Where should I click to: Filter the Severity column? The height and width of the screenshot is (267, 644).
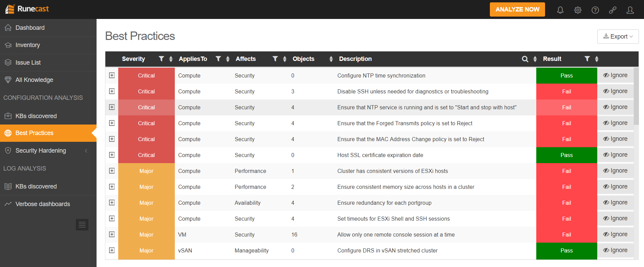click(x=161, y=59)
